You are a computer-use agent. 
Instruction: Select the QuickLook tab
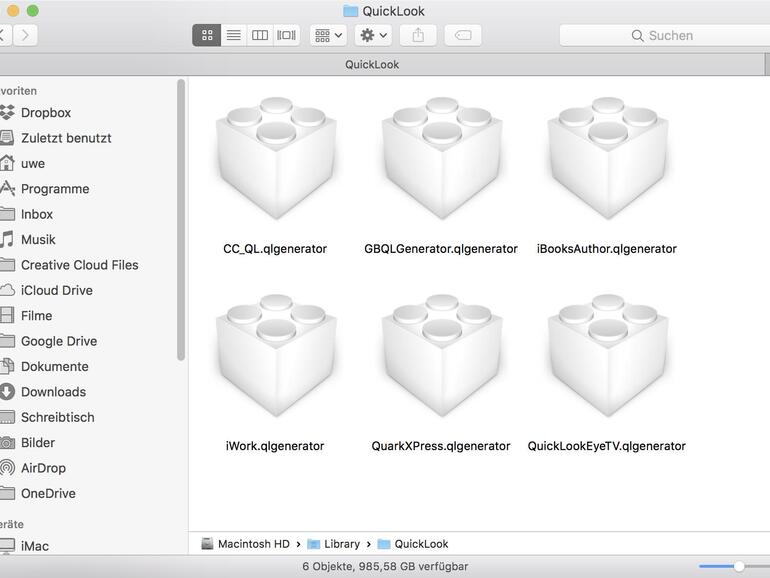(x=372, y=64)
